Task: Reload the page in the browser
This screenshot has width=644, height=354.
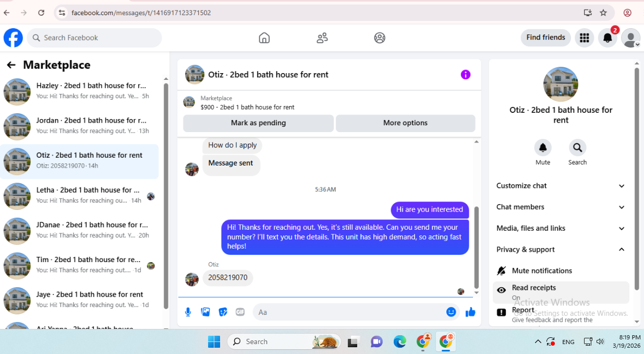Action: (x=41, y=13)
